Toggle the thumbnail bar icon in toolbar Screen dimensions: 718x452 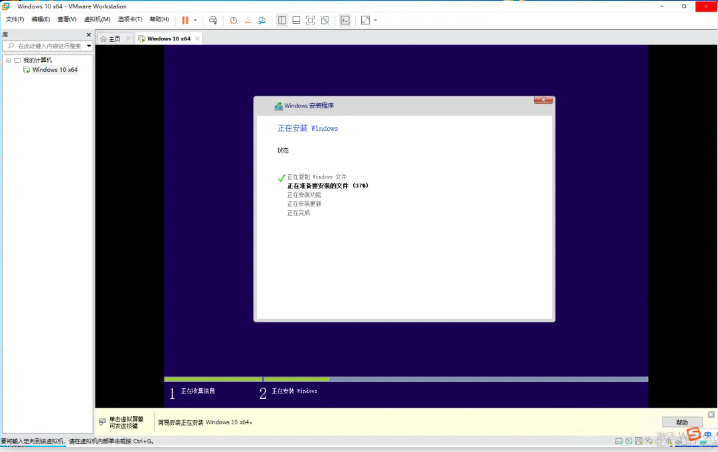tap(296, 20)
